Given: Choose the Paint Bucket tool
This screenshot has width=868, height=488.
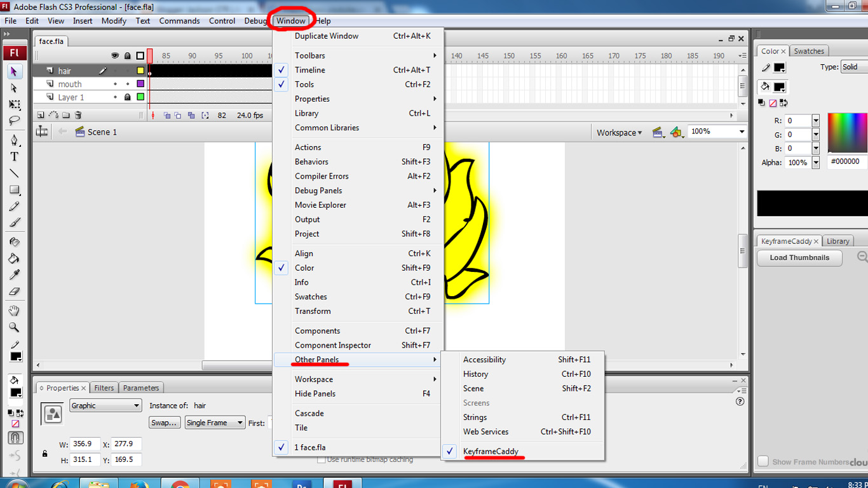Looking at the screenshot, I should pos(14,259).
